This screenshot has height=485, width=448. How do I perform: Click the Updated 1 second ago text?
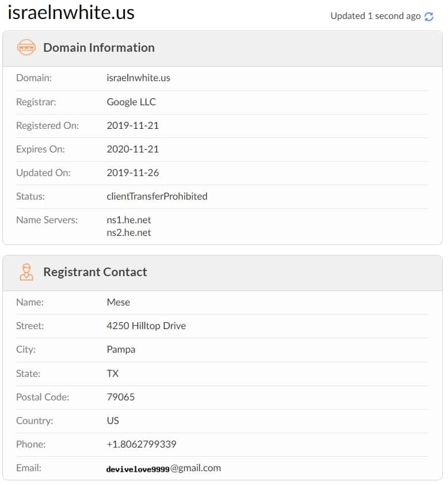tap(375, 16)
